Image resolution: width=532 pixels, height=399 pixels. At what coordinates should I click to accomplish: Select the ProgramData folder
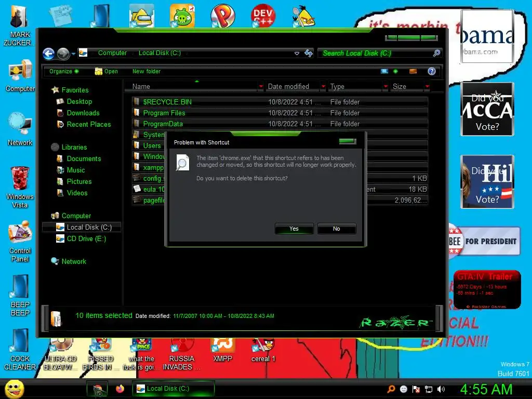pos(280,124)
